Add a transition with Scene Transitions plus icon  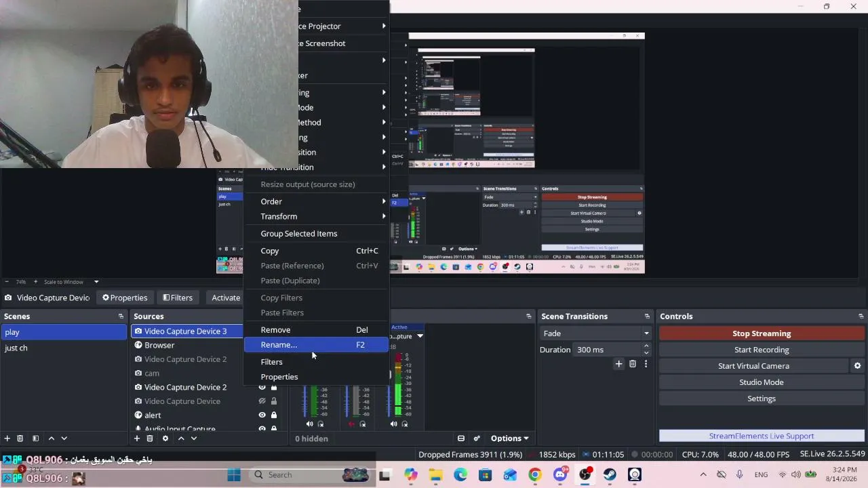coord(618,364)
